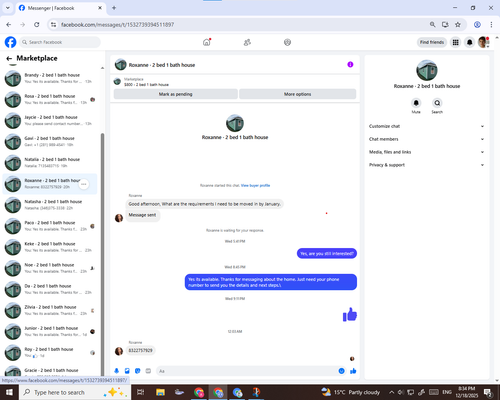Send a thumbs-up like in composer
The image size is (500, 400).
click(x=353, y=371)
